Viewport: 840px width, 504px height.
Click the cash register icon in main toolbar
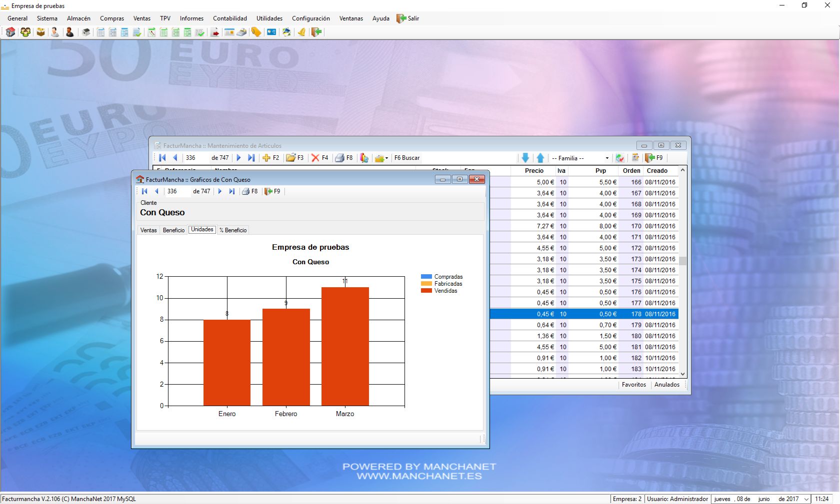241,32
